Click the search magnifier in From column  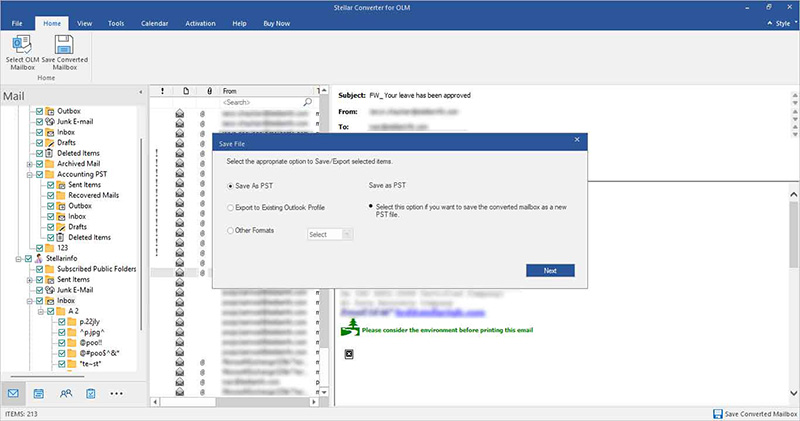pyautogui.click(x=307, y=102)
